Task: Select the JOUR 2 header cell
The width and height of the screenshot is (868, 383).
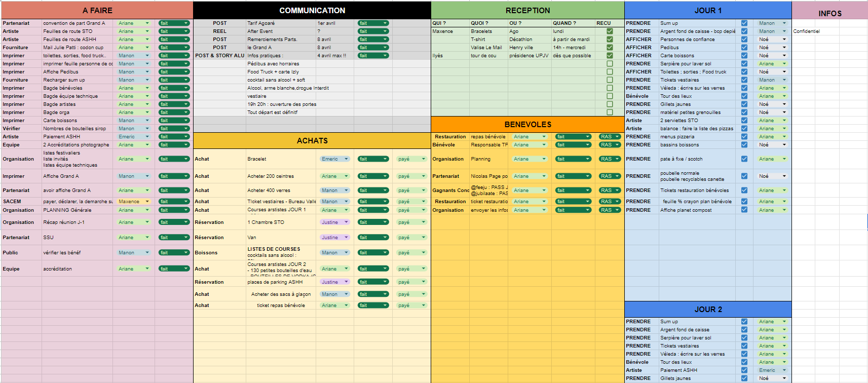Action: click(x=708, y=310)
